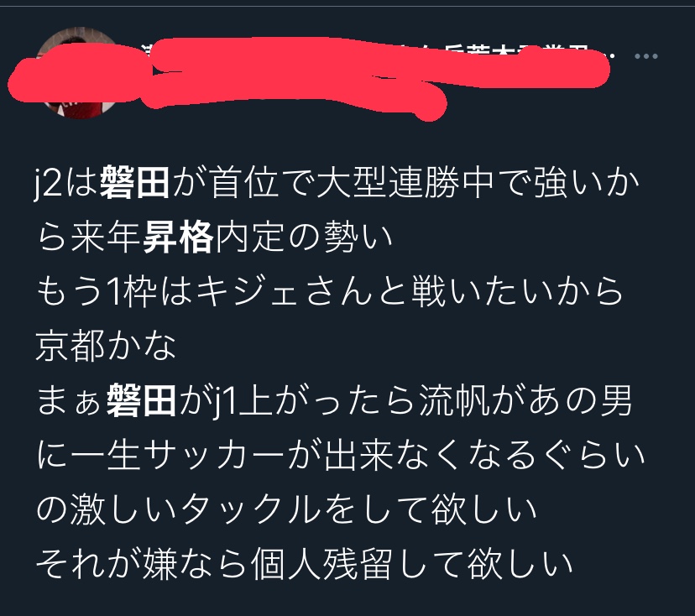Click the 内定の勢い phrase
Screen dimensions: 695x616
(304, 238)
